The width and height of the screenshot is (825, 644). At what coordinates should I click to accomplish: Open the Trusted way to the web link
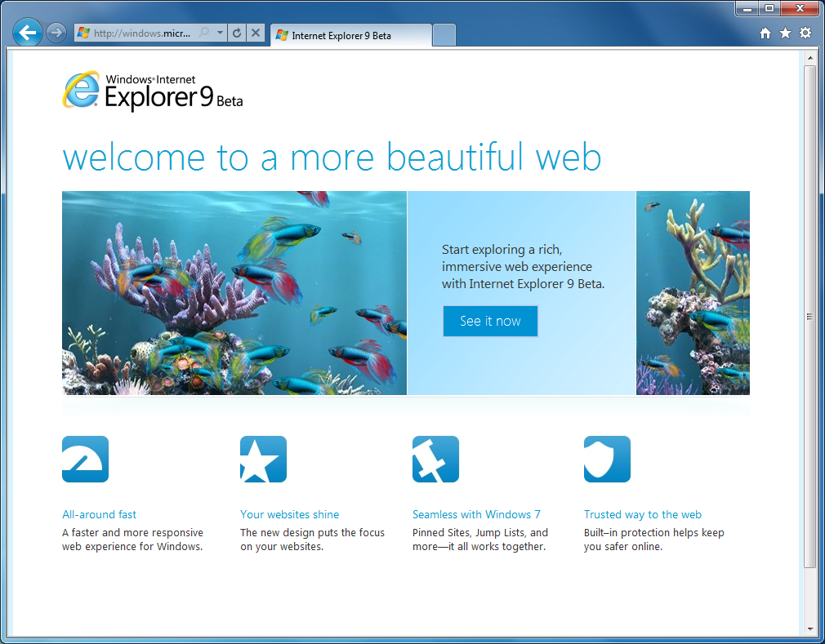pyautogui.click(x=642, y=514)
